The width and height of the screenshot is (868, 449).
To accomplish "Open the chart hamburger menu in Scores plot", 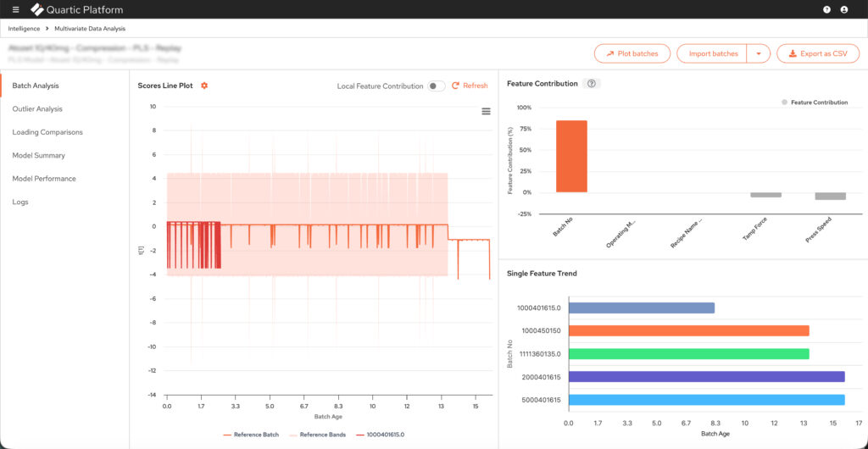I will [x=486, y=111].
